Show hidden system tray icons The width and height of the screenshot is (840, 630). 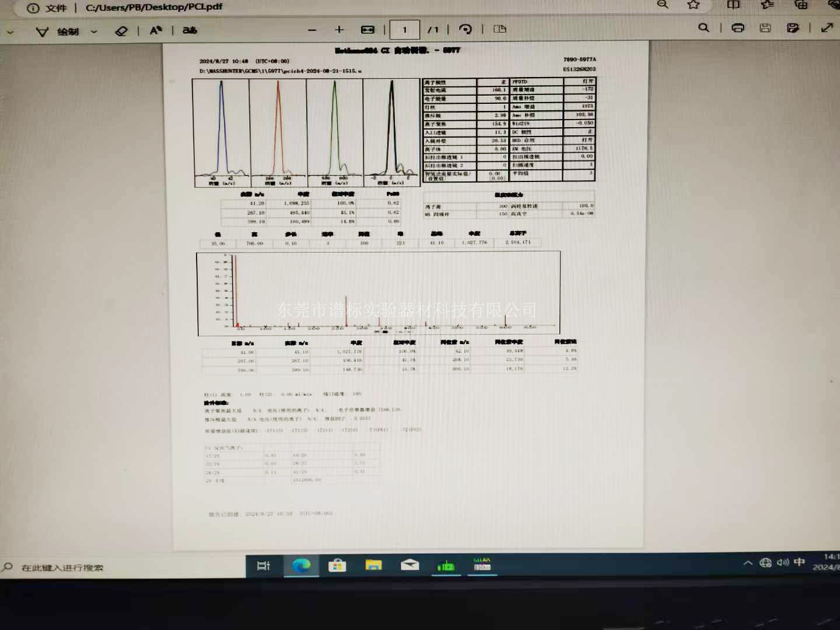748,563
